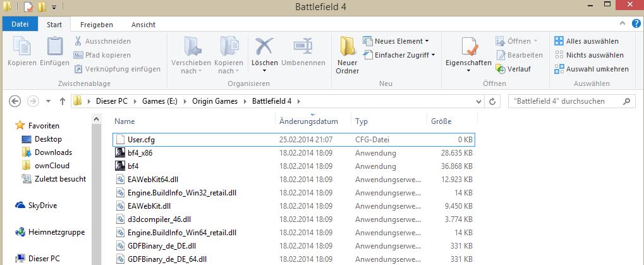Open Eigenschaften properties icon
Viewport: 644px width, 265px height.
tap(468, 47)
